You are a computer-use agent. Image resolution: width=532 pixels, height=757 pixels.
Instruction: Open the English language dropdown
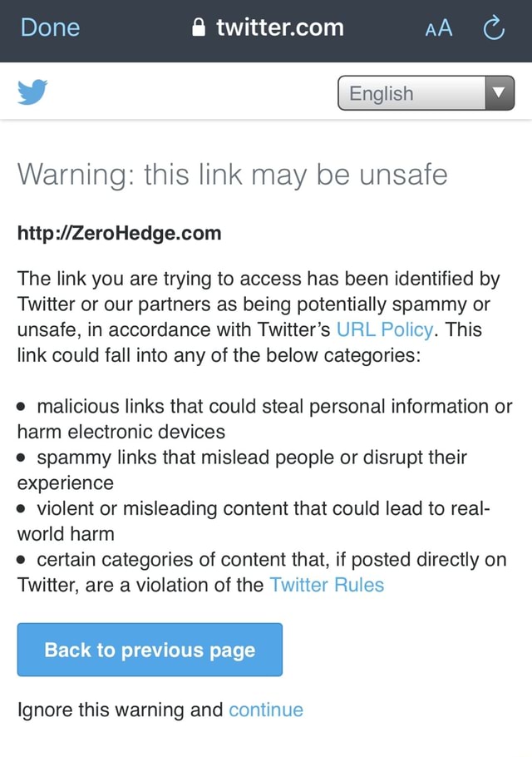pyautogui.click(x=411, y=93)
